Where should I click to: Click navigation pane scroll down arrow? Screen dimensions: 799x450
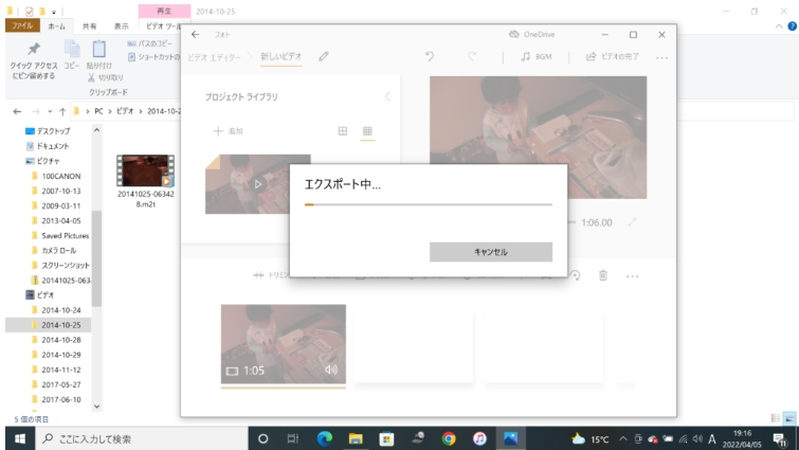point(97,406)
